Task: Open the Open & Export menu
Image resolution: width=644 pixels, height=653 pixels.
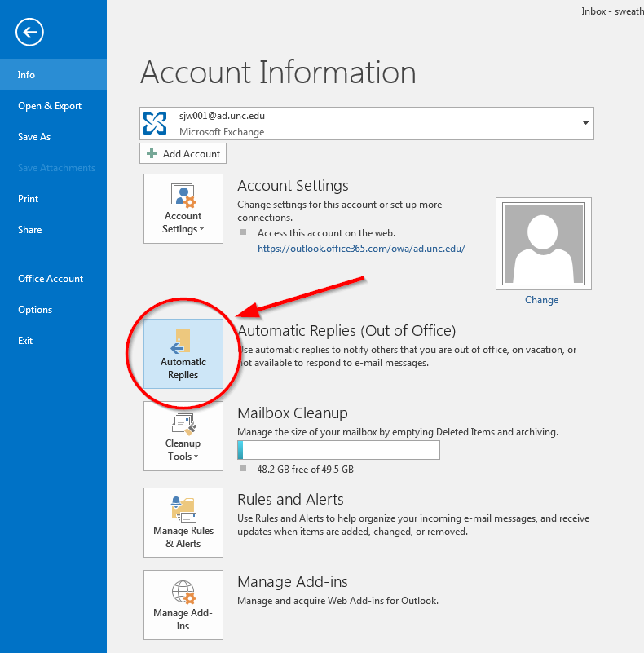Action: 50,106
